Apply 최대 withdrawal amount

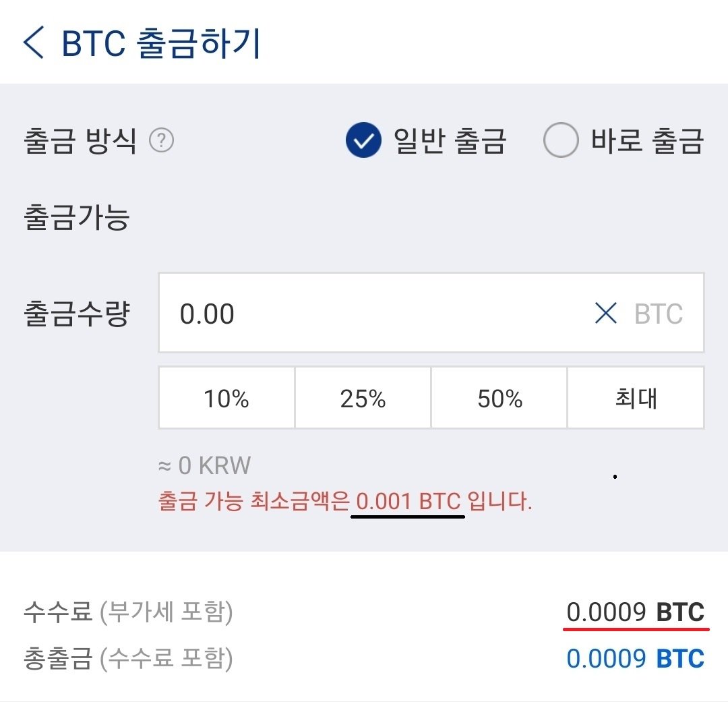(x=635, y=398)
